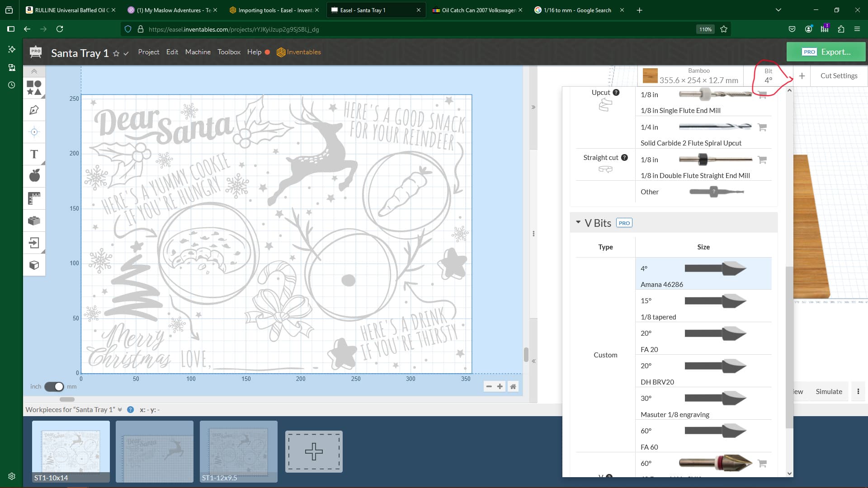The image size is (868, 488).
Task: Open the import arrow tool
Action: pyautogui.click(x=34, y=243)
